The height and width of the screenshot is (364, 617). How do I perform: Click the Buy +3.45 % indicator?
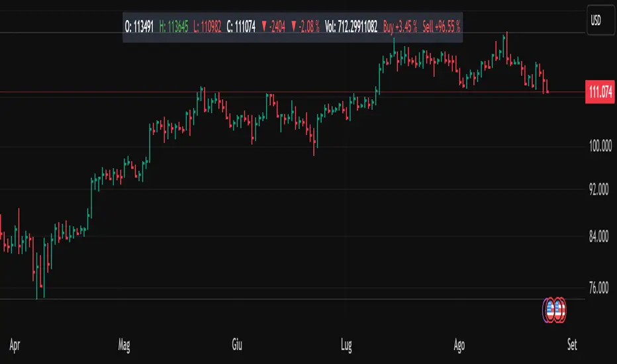[401, 27]
